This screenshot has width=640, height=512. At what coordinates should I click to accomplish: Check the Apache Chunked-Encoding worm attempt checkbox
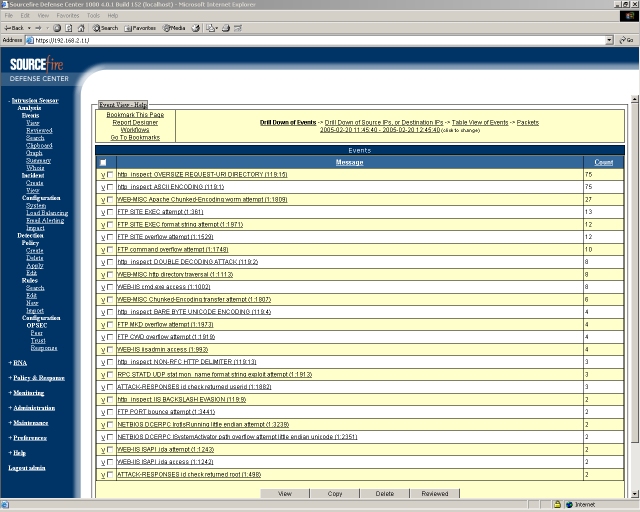pos(110,199)
